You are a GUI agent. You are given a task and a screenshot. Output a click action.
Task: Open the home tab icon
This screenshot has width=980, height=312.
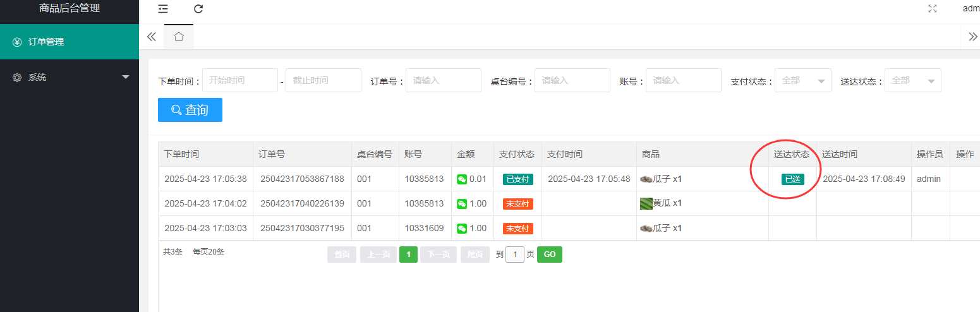coord(179,37)
